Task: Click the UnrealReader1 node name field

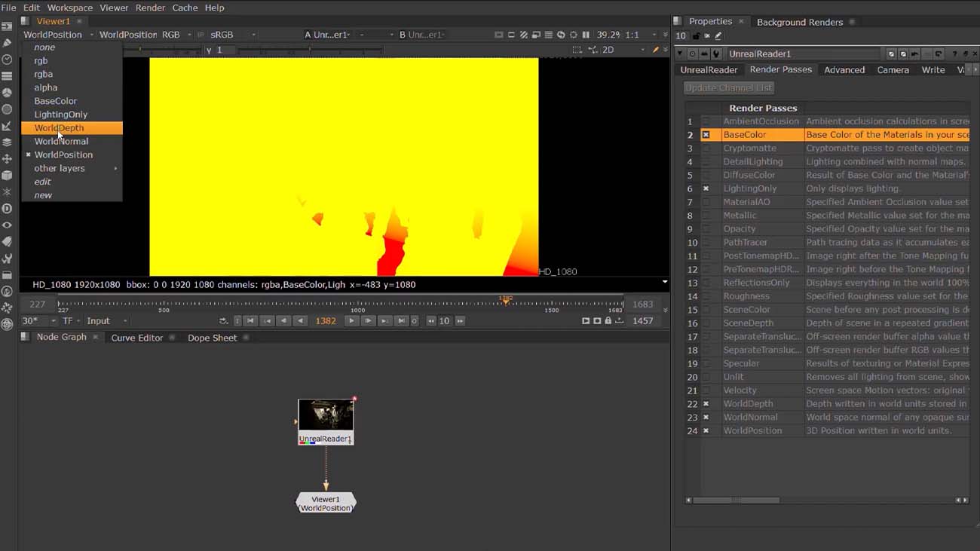Action: (x=803, y=54)
